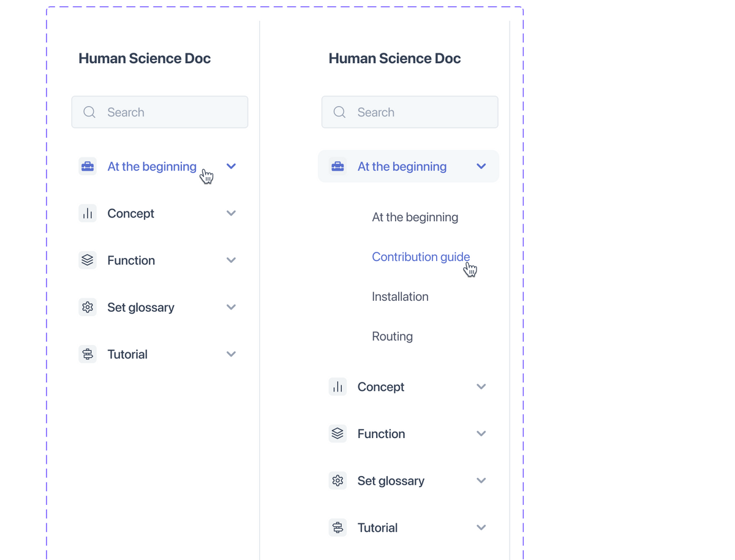Click briefcase icon in collapsed left sidebar
Screen dimensions: 735x560
tap(88, 167)
